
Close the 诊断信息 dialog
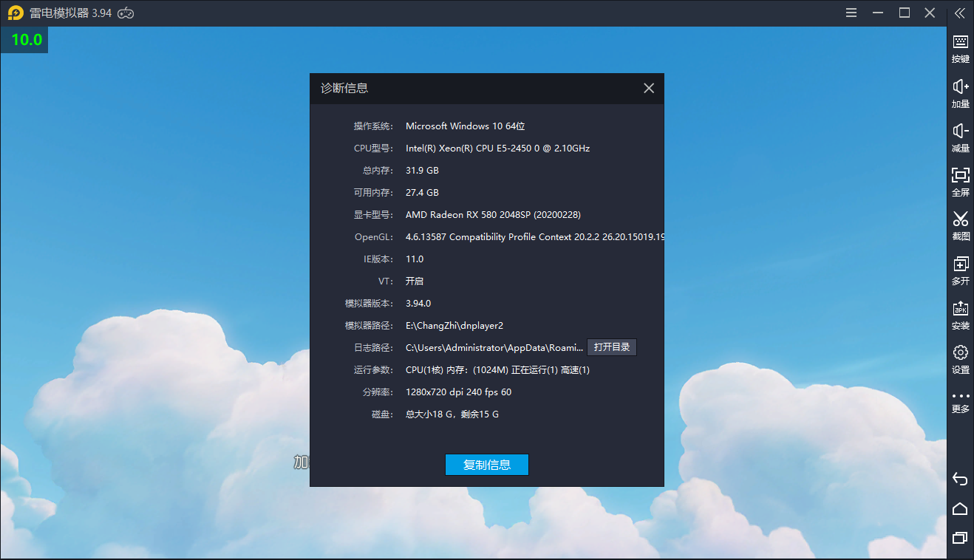648,89
